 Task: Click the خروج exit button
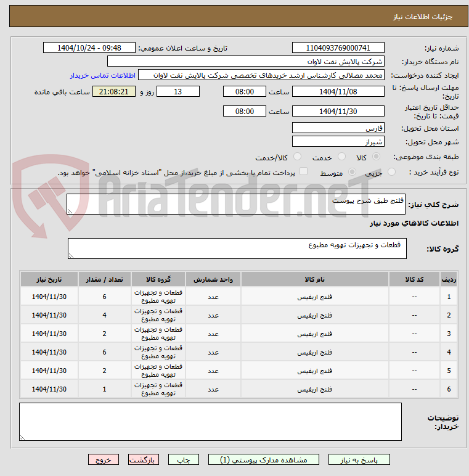104,459
